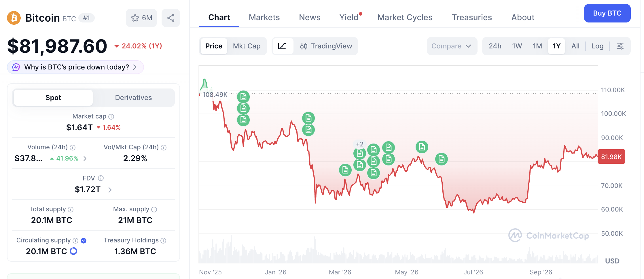
Task: Select the line chart style icon
Action: coord(282,46)
